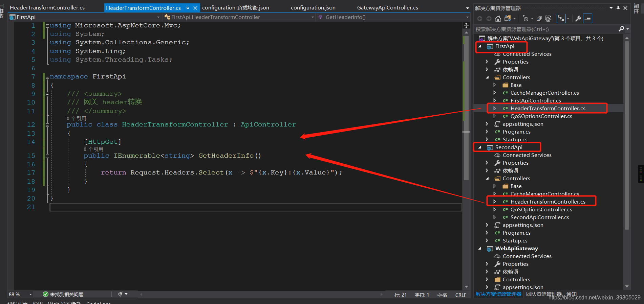The width and height of the screenshot is (644, 304).
Task: Expand WebApiGateway Controllers folder
Action: [487, 280]
